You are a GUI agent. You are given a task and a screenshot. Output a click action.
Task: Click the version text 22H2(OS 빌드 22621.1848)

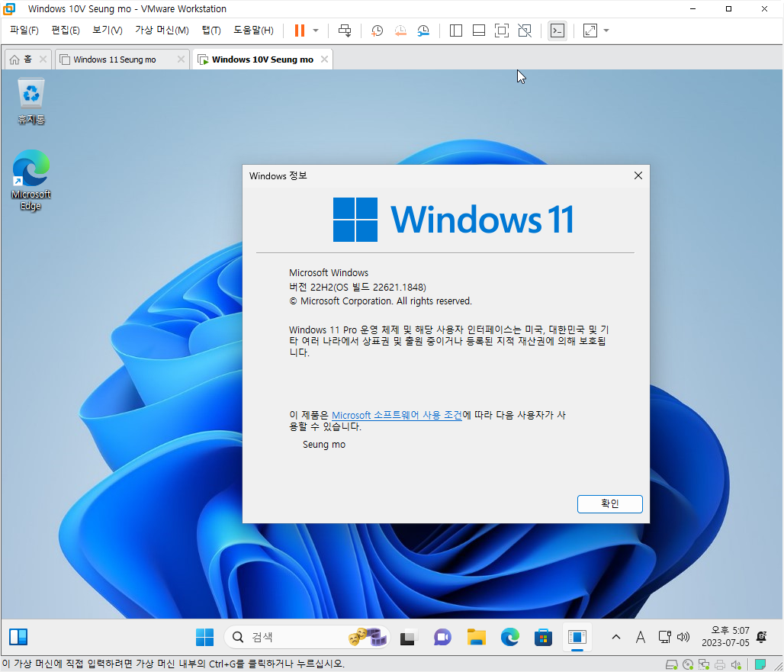(358, 287)
